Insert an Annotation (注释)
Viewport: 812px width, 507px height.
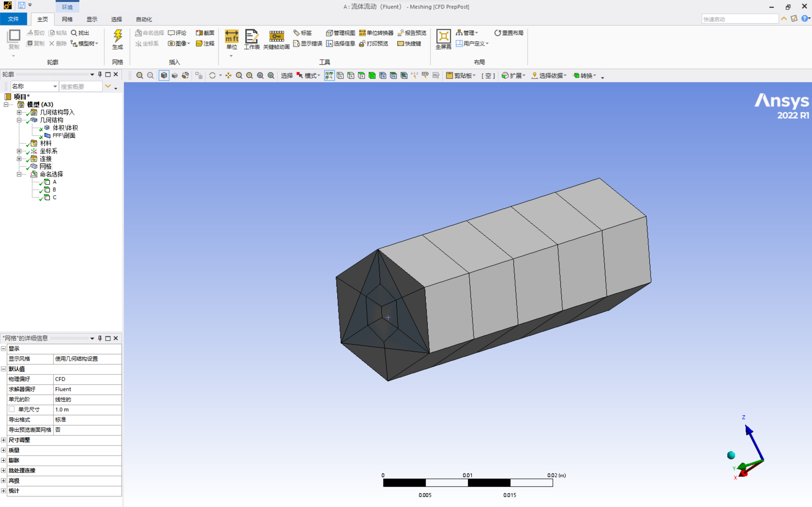click(x=205, y=44)
